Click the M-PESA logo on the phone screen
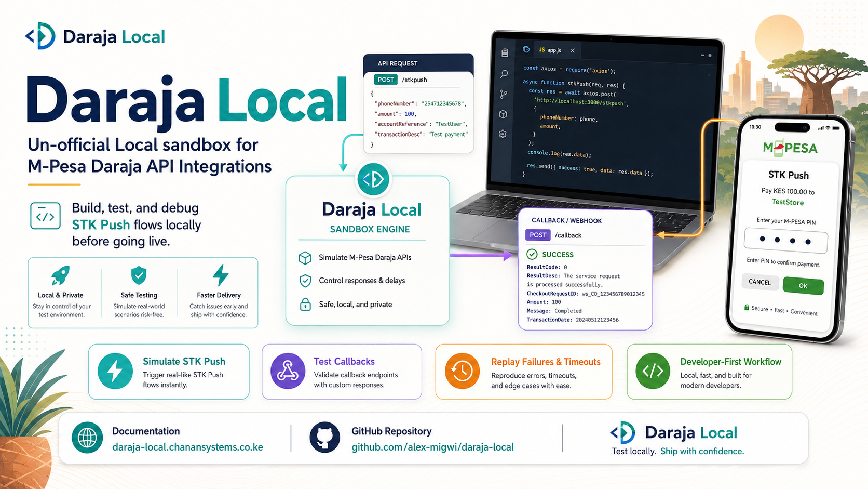Viewport: 868px width, 489px height. click(x=790, y=148)
